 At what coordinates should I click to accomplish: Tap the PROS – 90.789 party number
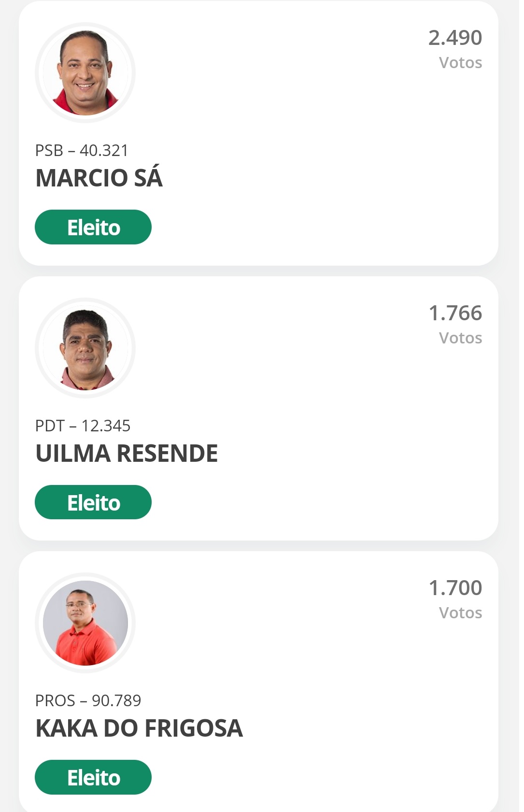[x=88, y=701]
